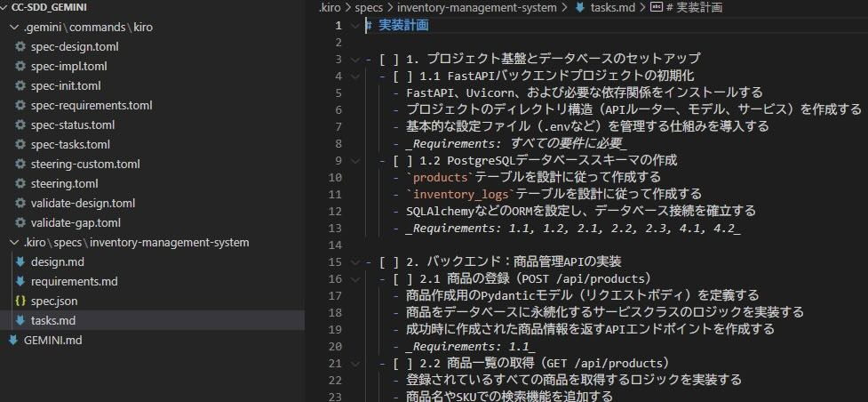Select inventory-management-system breadcrumb segment
The height and width of the screenshot is (402, 868).
tap(478, 8)
